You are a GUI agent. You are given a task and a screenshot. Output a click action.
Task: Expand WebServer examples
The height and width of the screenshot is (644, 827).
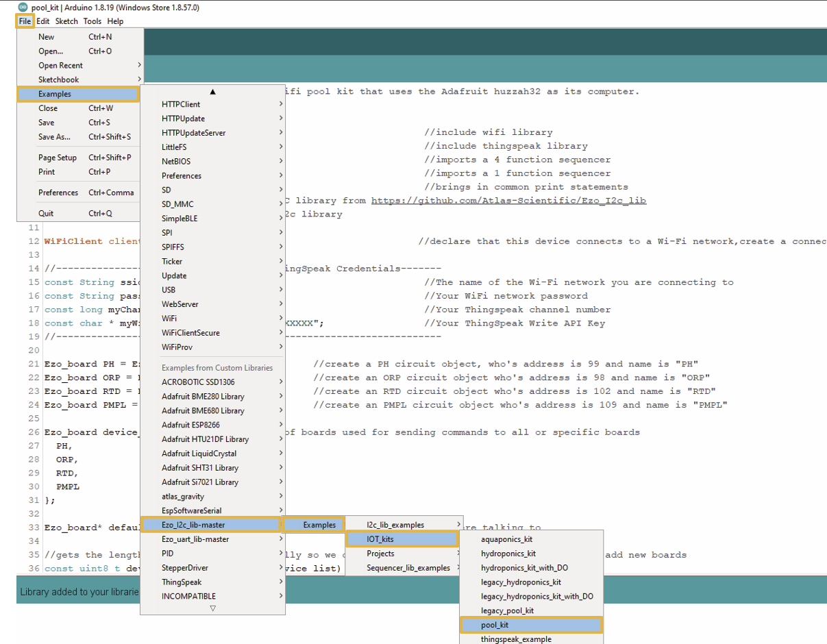pos(212,304)
